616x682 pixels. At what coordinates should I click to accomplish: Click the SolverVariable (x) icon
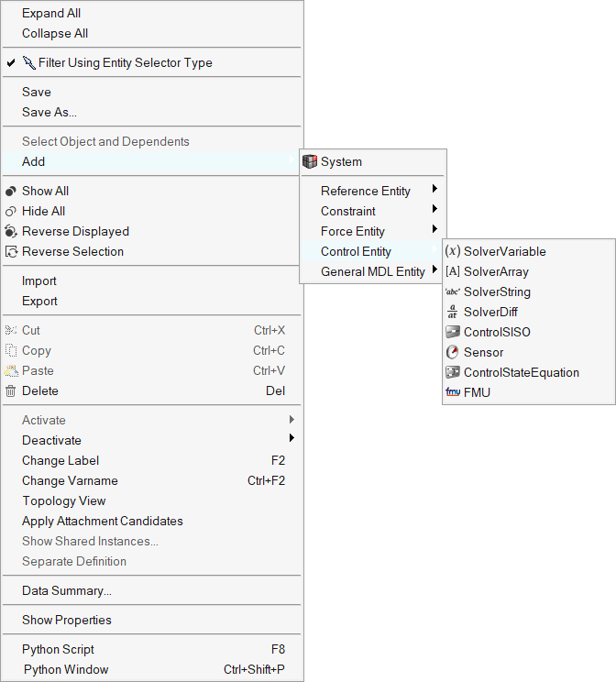[x=452, y=251]
